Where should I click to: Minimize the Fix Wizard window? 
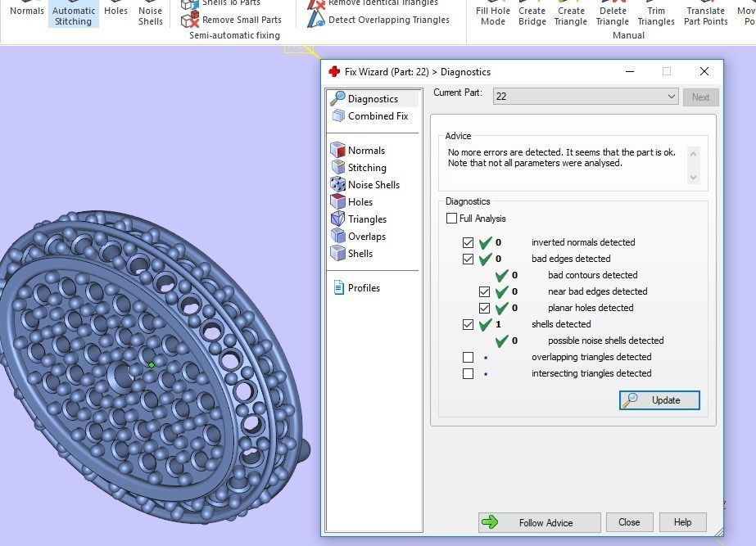630,72
